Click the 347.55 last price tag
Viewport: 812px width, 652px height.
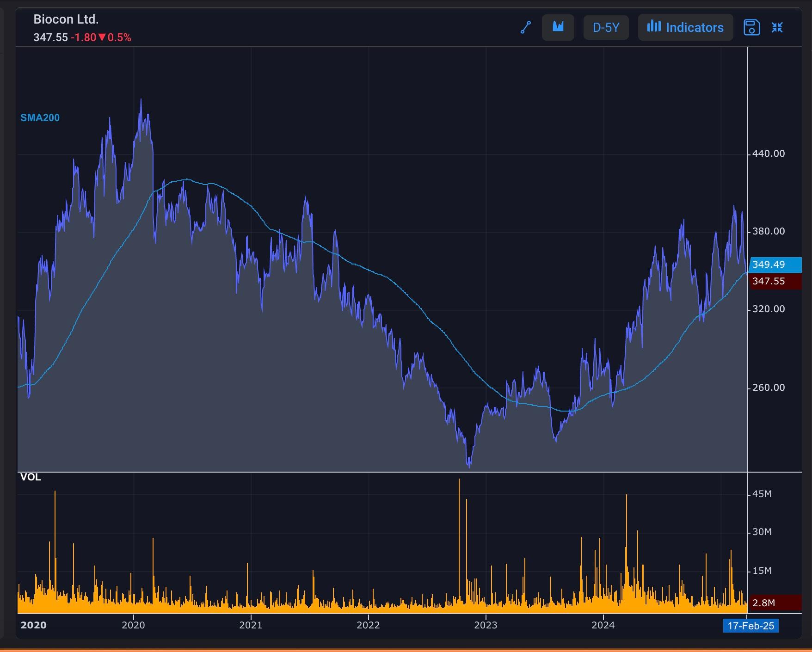click(x=775, y=281)
